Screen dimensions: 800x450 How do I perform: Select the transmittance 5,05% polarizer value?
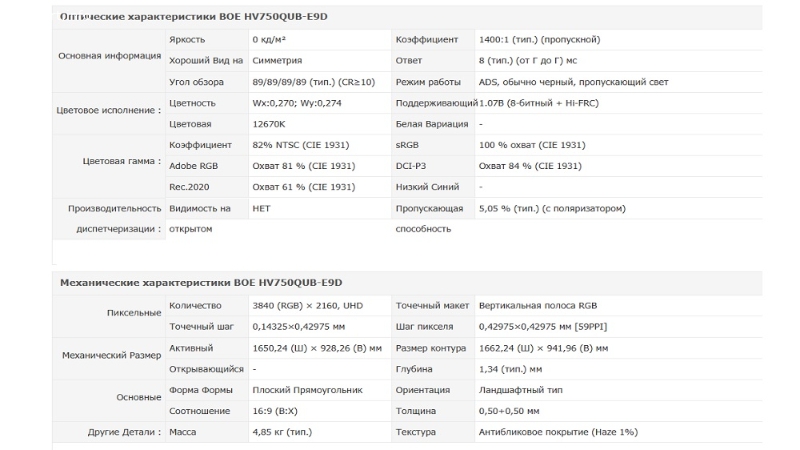pyautogui.click(x=552, y=208)
